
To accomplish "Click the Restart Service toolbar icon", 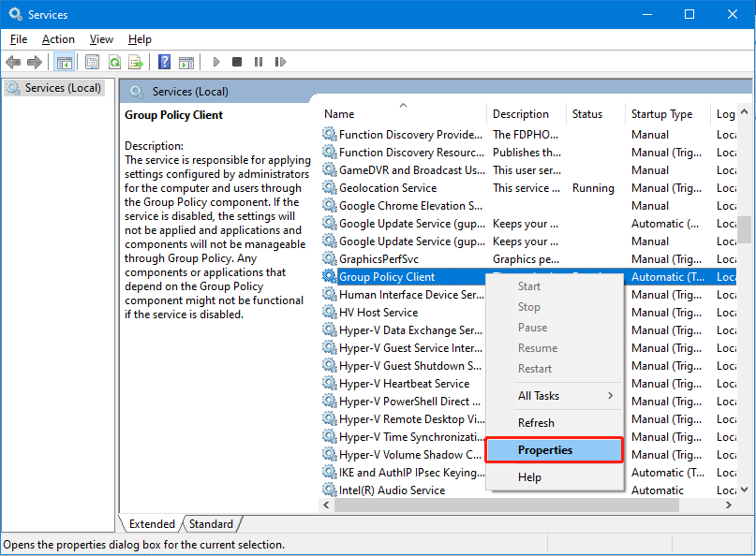I will click(278, 63).
